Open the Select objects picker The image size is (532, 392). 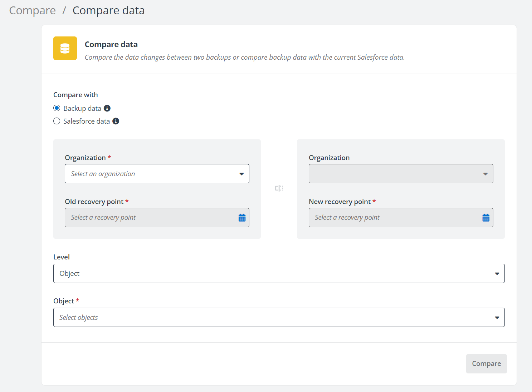coord(279,317)
